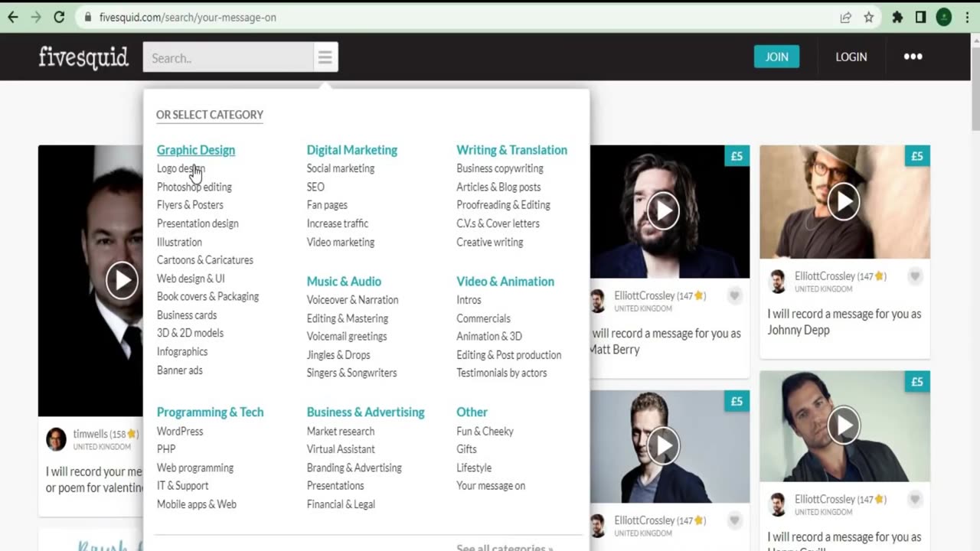Open the Other category heading

[x=472, y=412]
